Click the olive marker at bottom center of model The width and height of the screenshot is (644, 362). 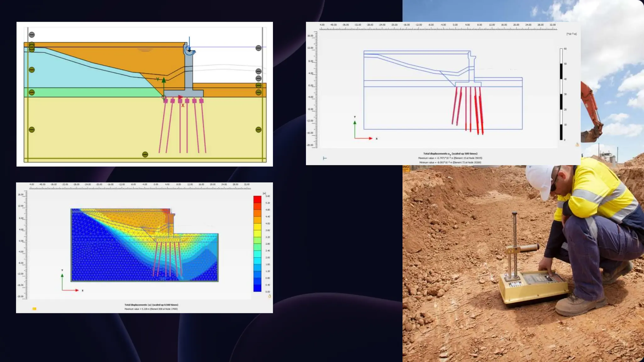145,155
